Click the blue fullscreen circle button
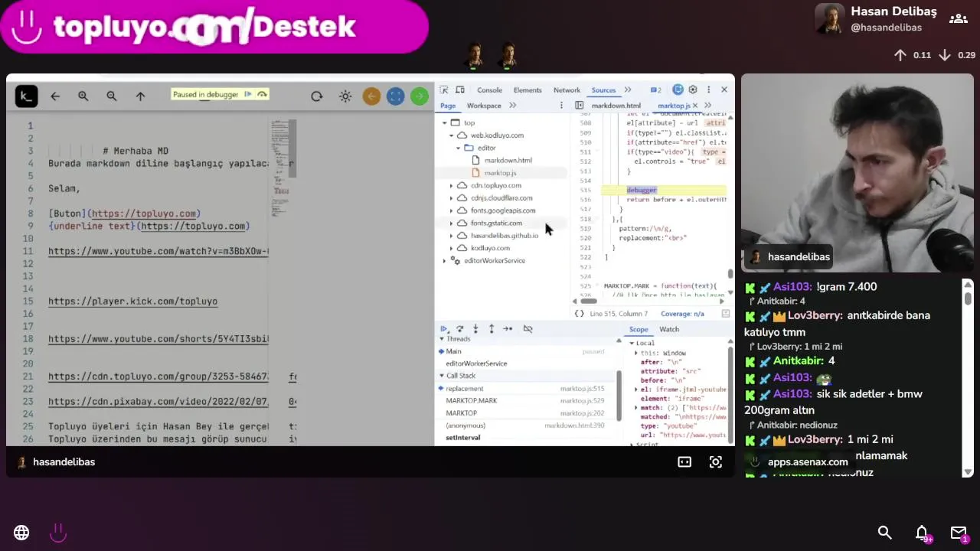Screen dimensions: 980x551 click(395, 96)
